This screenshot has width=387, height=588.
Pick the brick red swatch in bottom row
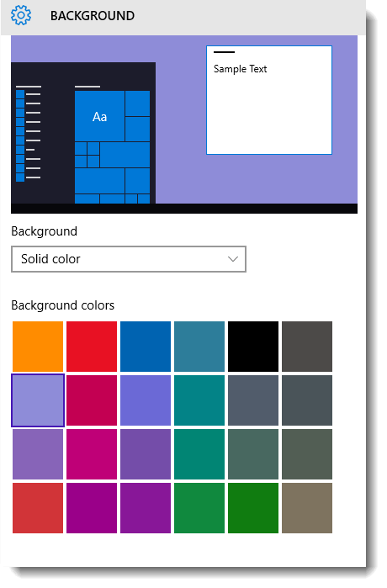[38, 508]
